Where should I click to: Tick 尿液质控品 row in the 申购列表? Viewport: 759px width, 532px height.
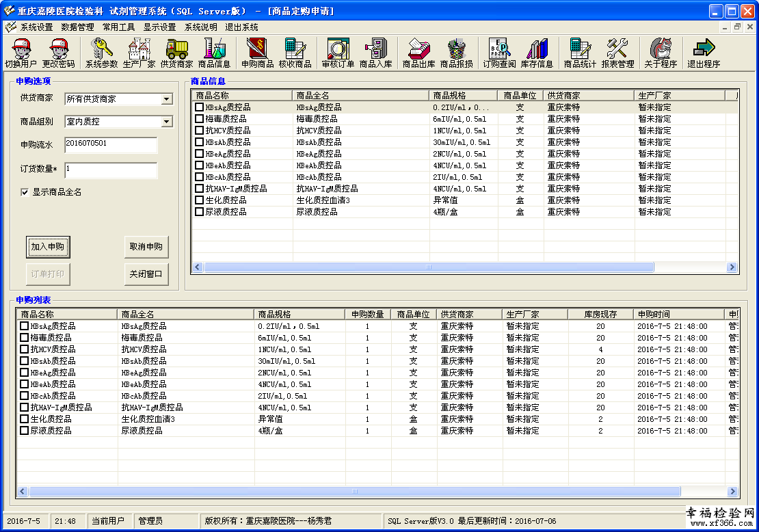coord(24,430)
